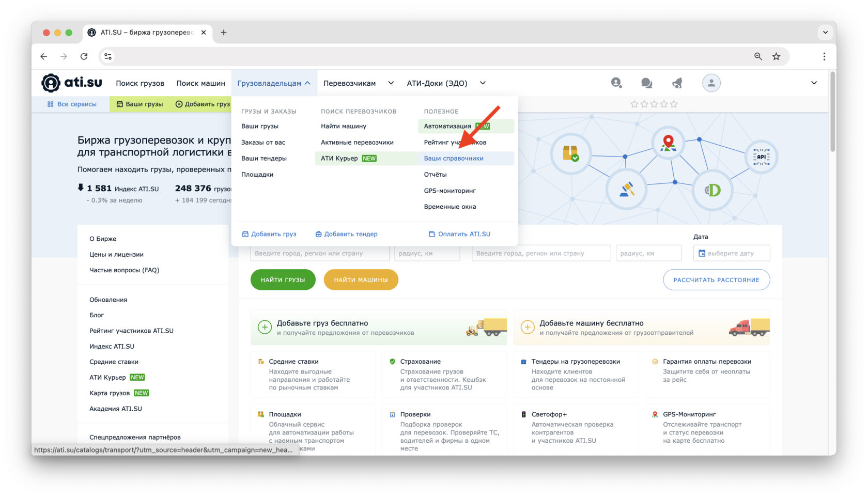Click the map pin location icon
Image resolution: width=868 pixels, height=497 pixels.
click(668, 143)
